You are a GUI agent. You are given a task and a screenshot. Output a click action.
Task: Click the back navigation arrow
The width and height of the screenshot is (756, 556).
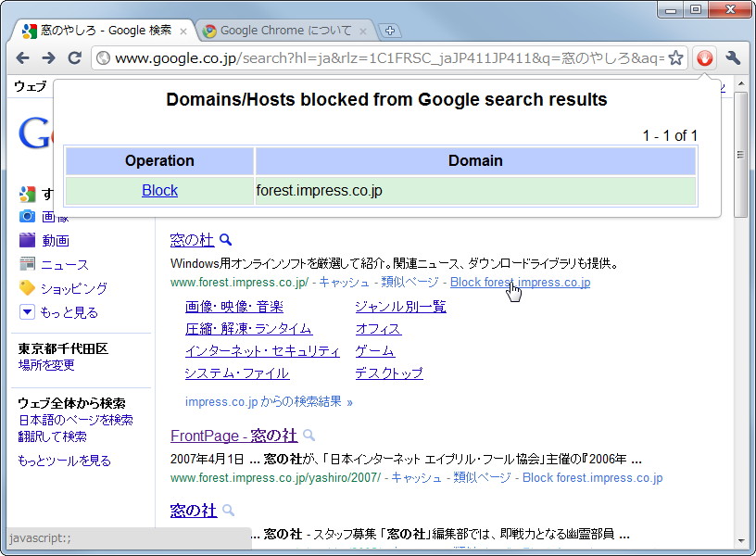23,57
